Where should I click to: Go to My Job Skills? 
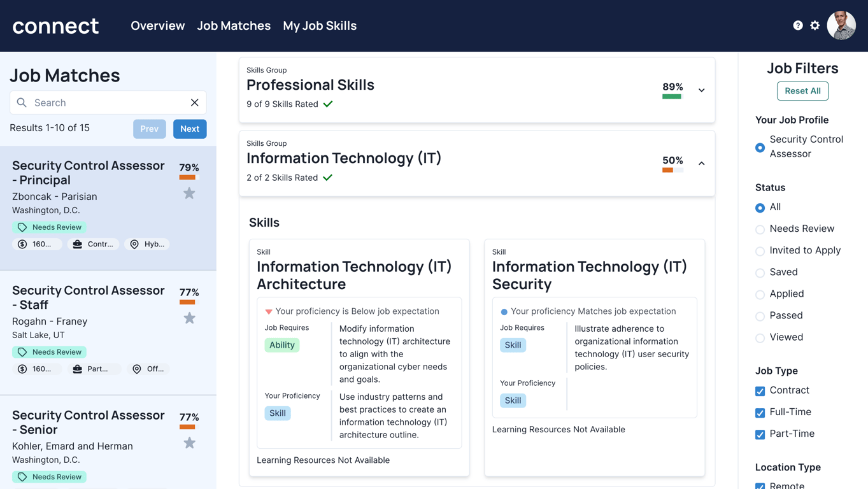pos(320,26)
